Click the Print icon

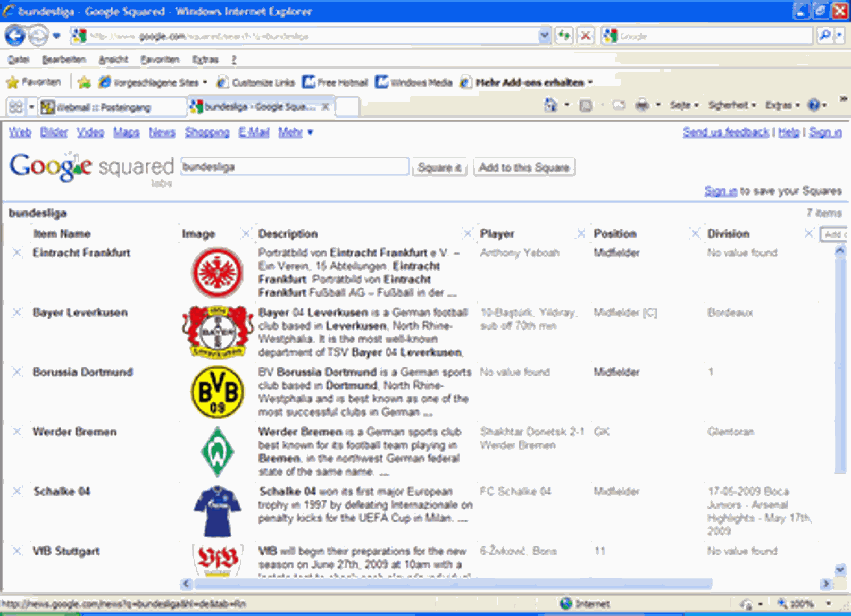[x=642, y=105]
